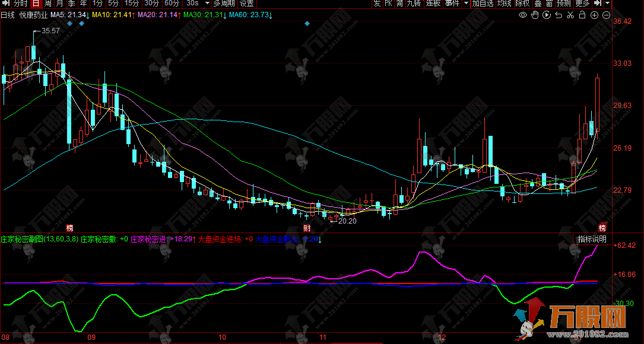Click the blue diamond marker near 35.57

point(71,24)
